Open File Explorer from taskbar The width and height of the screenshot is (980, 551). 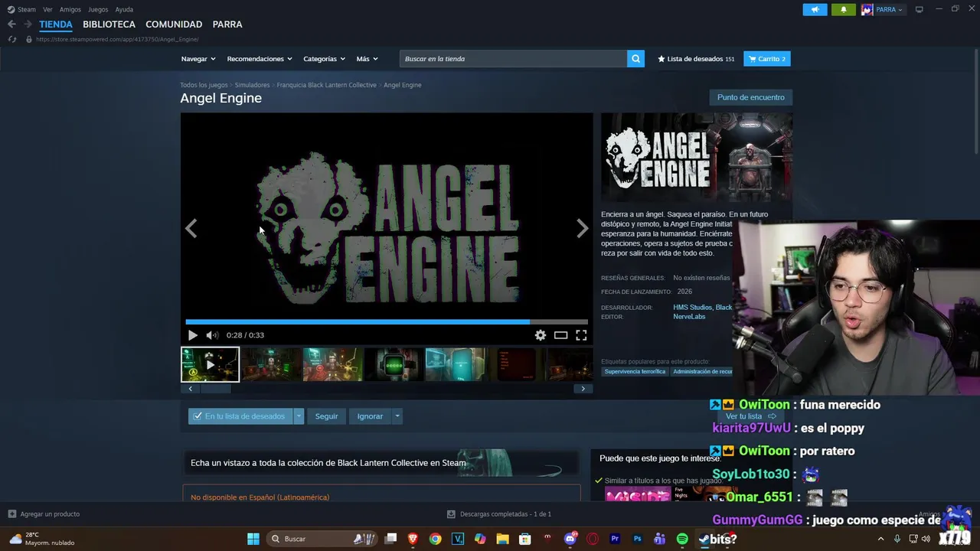click(x=502, y=539)
